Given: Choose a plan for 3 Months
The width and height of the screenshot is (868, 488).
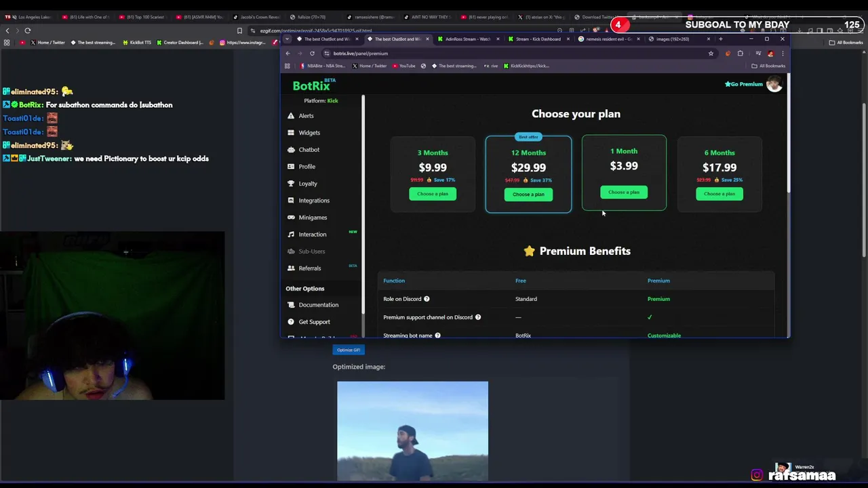Looking at the screenshot, I should [433, 194].
